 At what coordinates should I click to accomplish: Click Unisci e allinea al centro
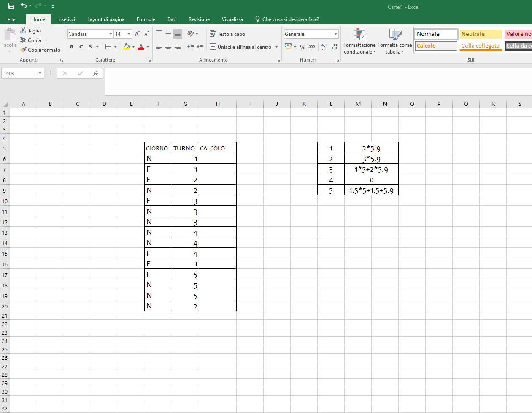(x=240, y=47)
